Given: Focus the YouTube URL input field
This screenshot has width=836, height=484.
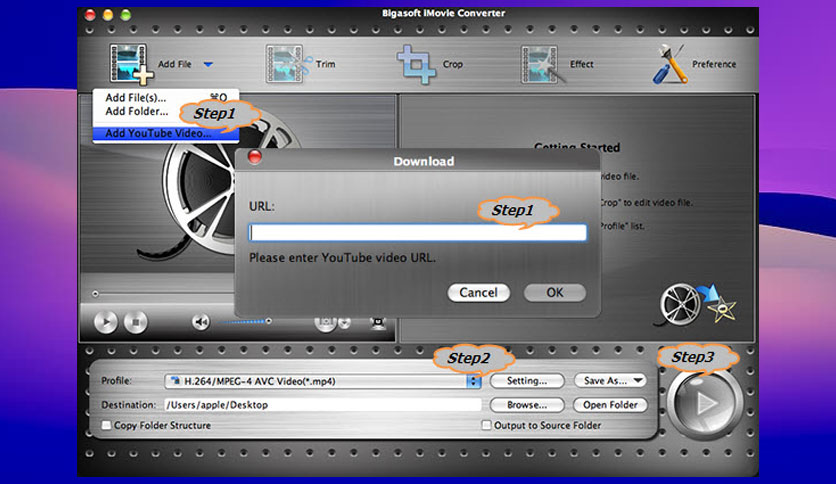Looking at the screenshot, I should (418, 233).
